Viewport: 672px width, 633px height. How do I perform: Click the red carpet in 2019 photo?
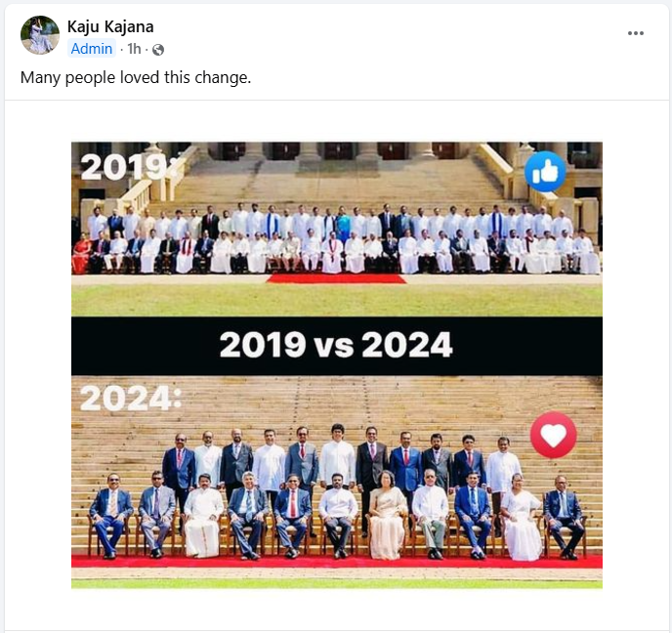pos(336,279)
